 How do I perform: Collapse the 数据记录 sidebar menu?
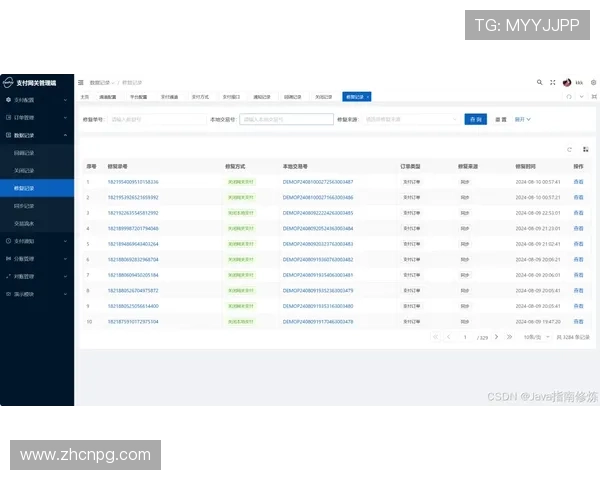coord(35,134)
